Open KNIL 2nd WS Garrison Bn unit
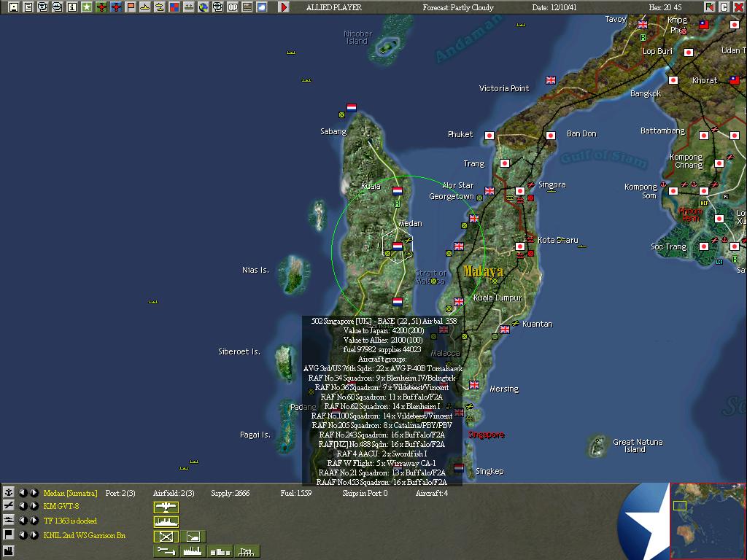 tap(85, 534)
